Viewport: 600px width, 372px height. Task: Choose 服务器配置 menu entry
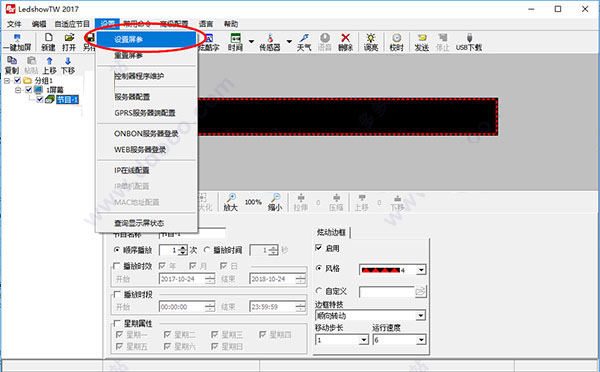(147, 97)
